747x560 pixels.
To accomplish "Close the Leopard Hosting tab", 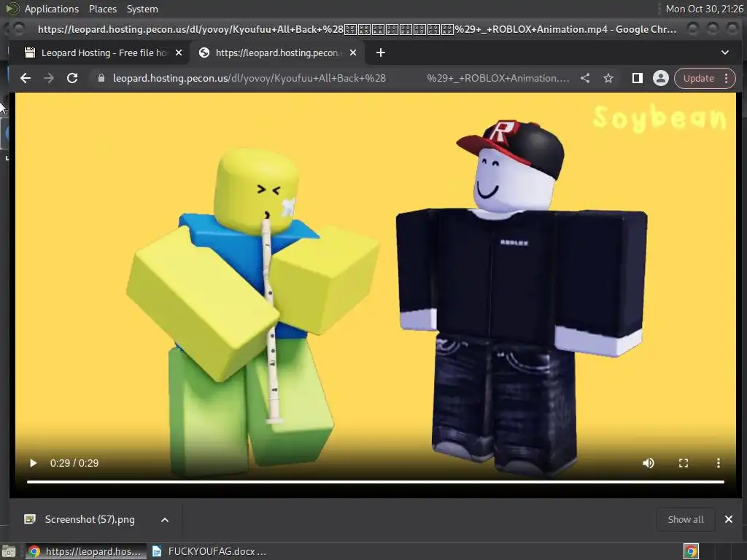I will 179,52.
